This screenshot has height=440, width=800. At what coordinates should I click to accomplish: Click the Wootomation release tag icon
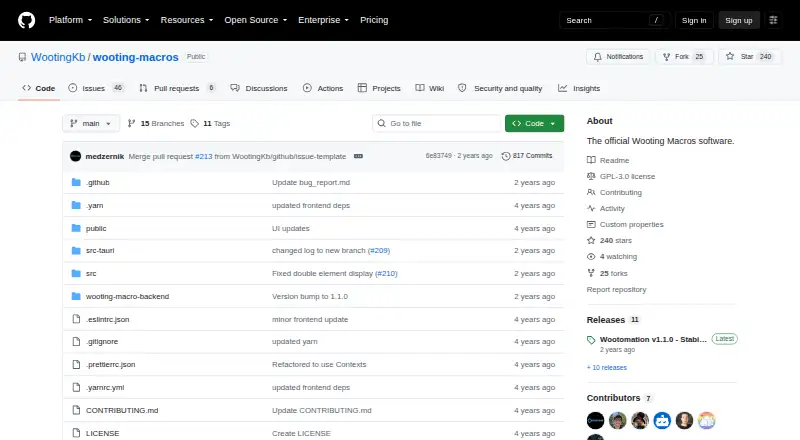(x=591, y=340)
